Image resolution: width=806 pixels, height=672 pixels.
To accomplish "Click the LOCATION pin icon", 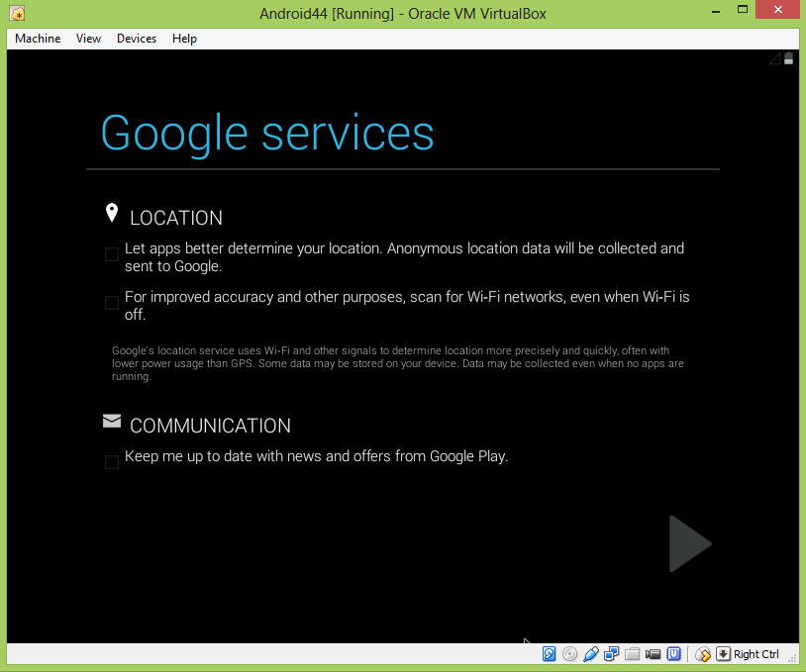I will coord(112,212).
